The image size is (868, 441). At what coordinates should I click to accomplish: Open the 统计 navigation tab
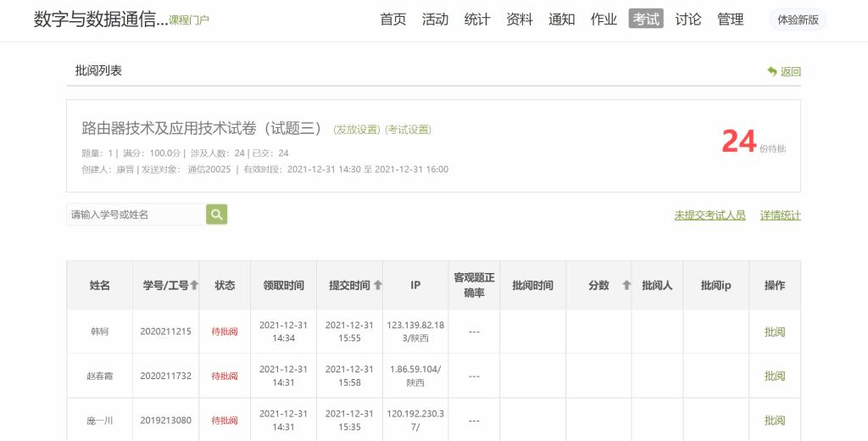point(477,20)
